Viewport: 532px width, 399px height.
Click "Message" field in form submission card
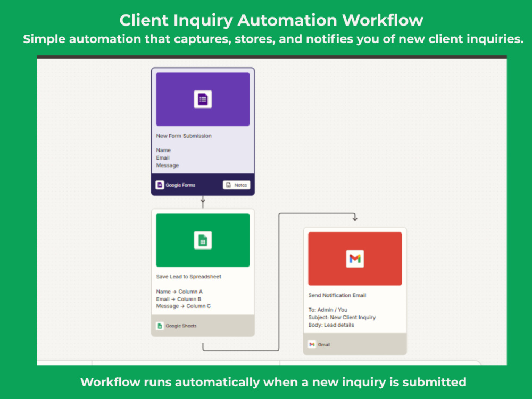pyautogui.click(x=168, y=165)
